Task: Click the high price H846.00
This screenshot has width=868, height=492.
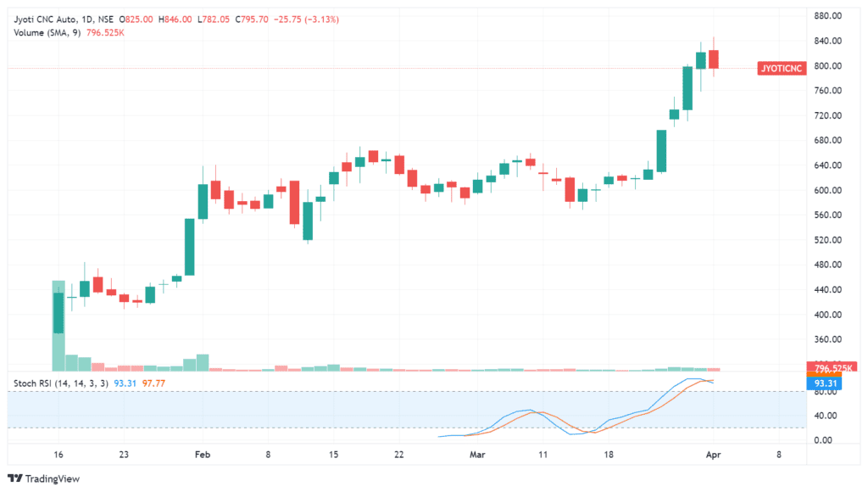Action: click(175, 20)
